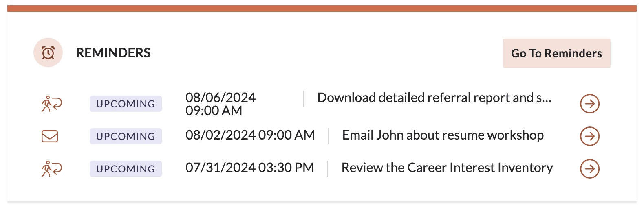Screen dimensions: 644x205
Task: Click UPCOMING badge on the 08/06/2024 reminder
Action: (126, 104)
